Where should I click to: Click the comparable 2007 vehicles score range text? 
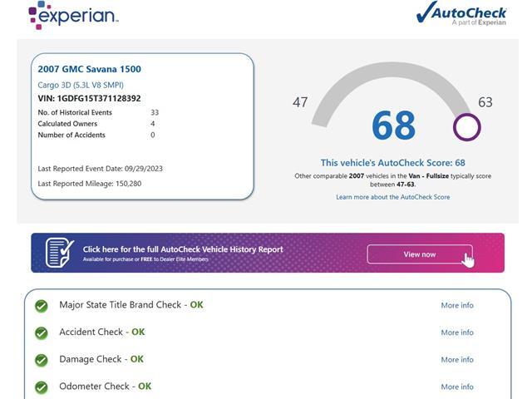pos(393,180)
